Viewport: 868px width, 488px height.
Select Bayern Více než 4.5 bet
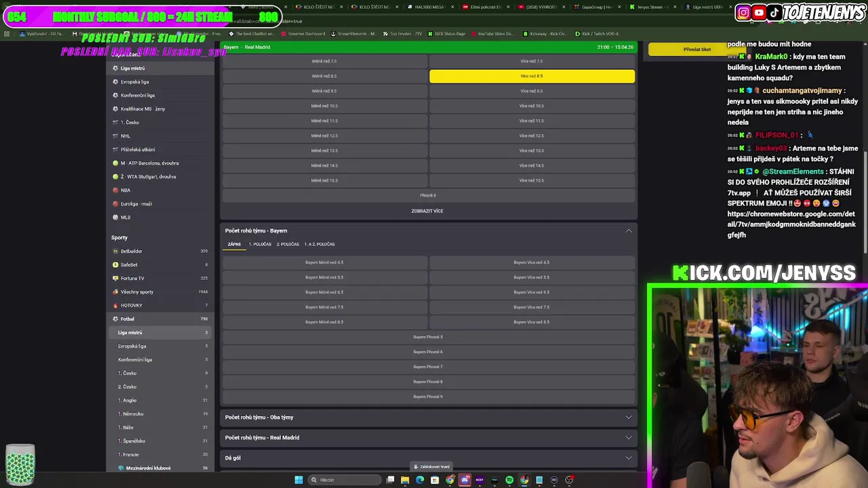point(532,262)
